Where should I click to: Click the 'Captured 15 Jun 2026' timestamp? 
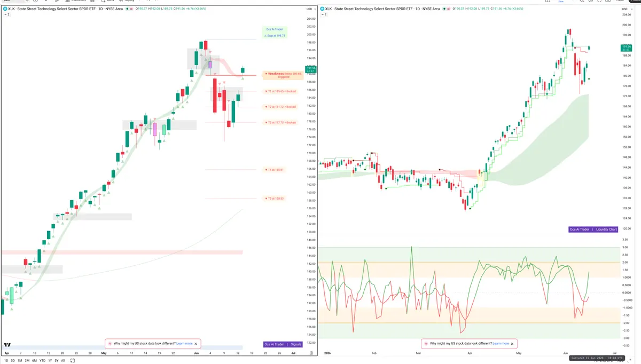coord(597,358)
